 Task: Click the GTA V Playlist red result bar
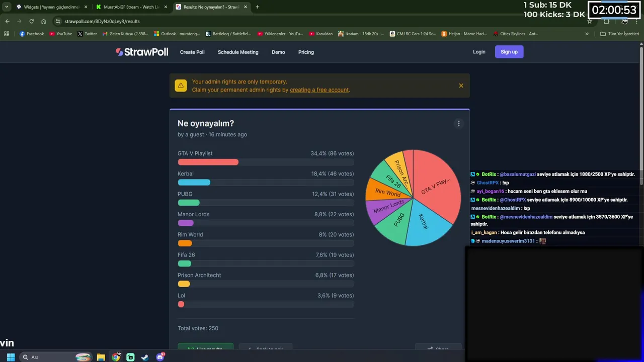click(208, 162)
